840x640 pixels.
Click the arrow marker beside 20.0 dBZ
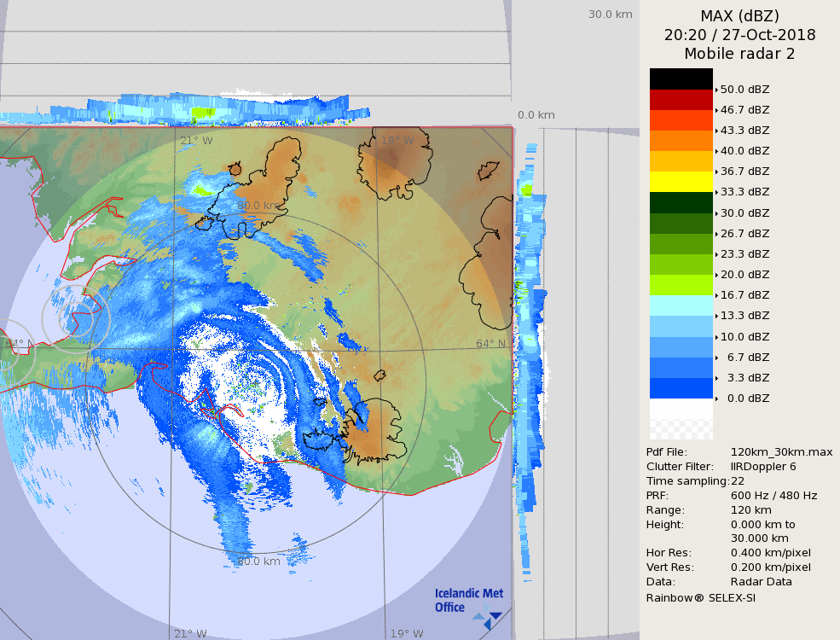coord(716,275)
